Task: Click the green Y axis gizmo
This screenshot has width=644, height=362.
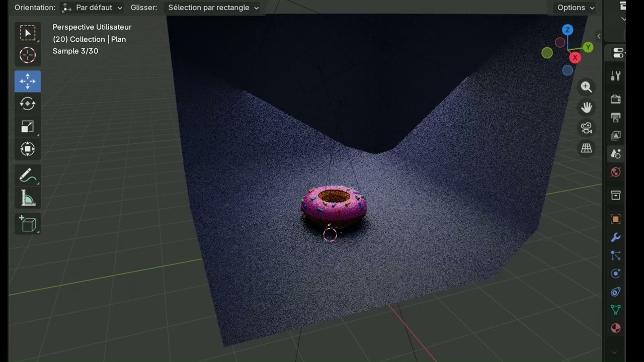Action: pos(588,48)
